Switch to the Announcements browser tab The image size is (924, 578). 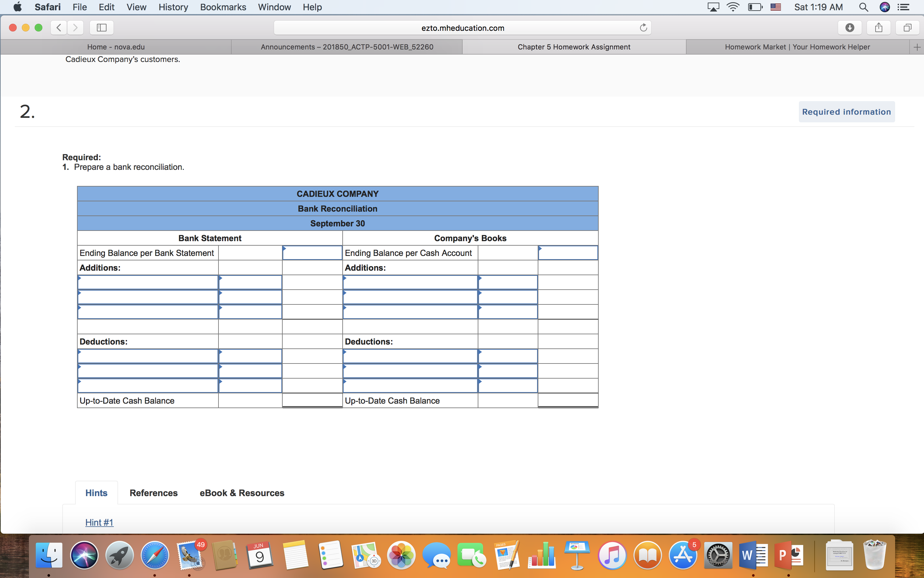pyautogui.click(x=347, y=47)
